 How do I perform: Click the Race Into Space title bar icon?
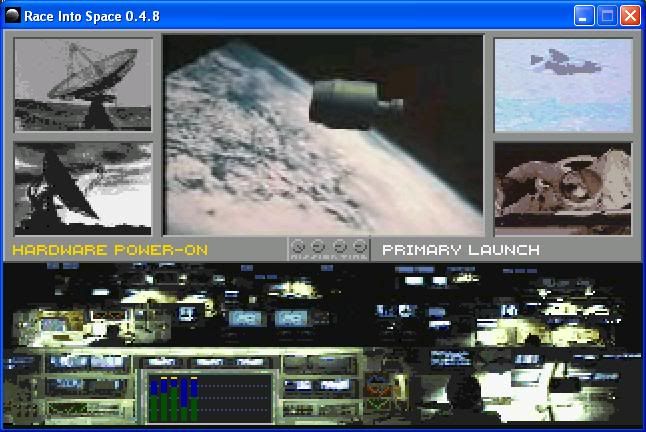click(x=13, y=16)
